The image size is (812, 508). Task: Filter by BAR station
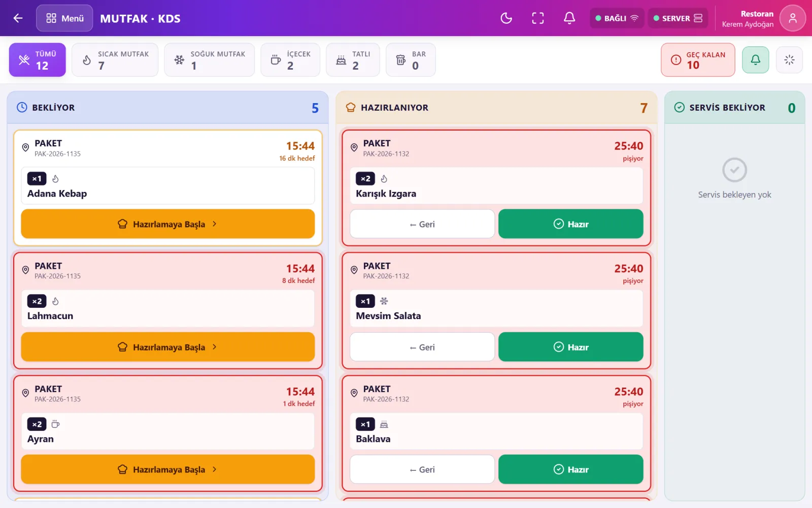click(x=411, y=60)
